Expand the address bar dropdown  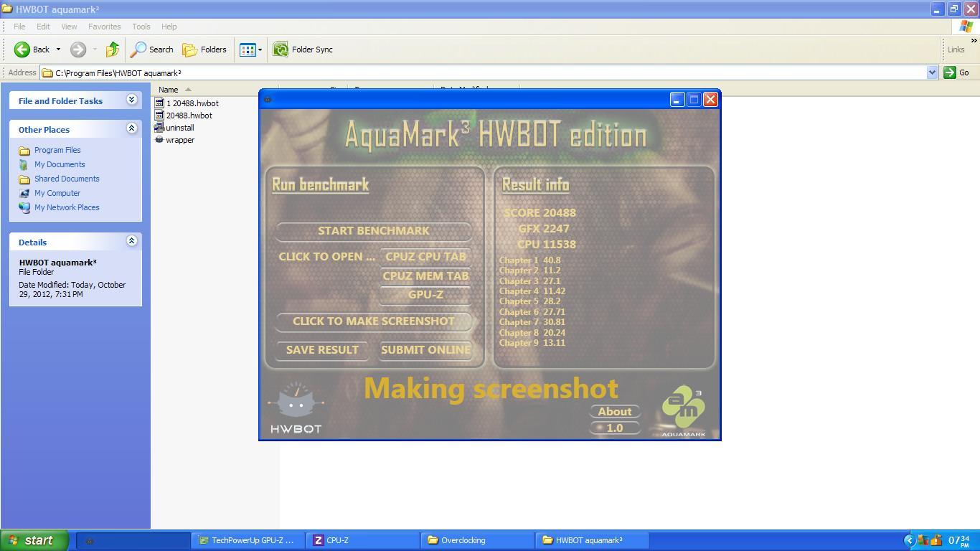932,72
